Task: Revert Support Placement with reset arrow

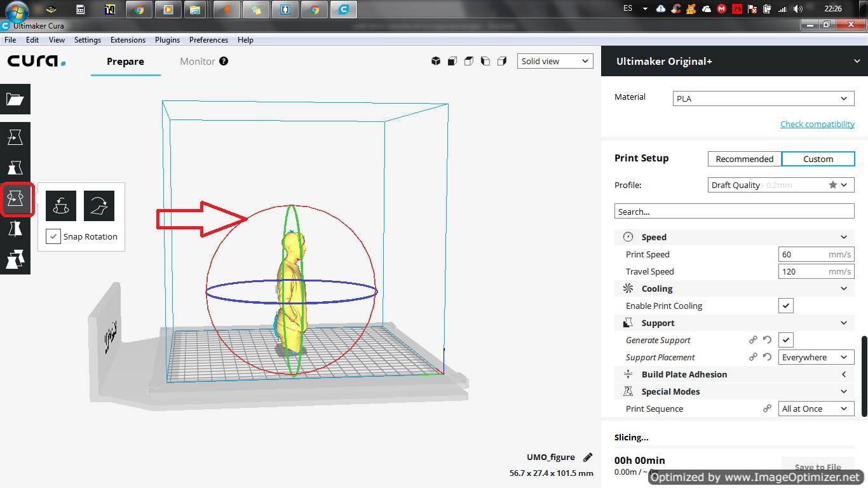Action: (x=767, y=357)
